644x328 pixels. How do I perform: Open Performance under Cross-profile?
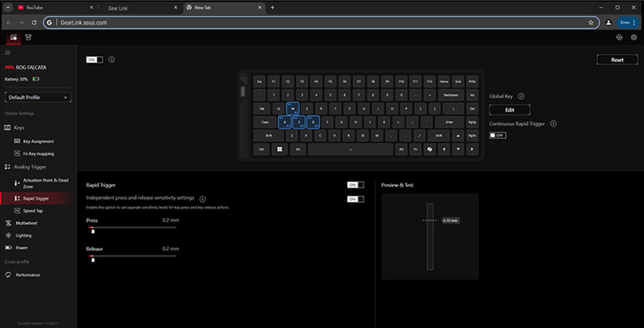(x=27, y=275)
